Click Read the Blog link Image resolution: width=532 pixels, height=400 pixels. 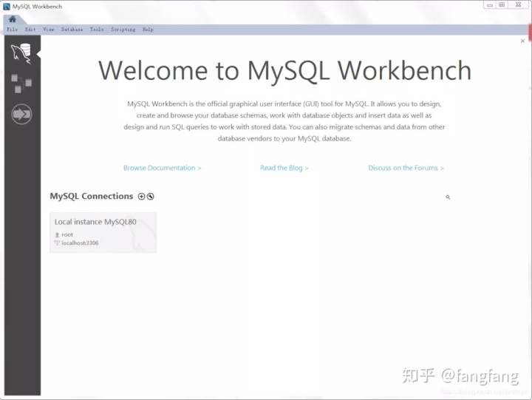coord(284,168)
